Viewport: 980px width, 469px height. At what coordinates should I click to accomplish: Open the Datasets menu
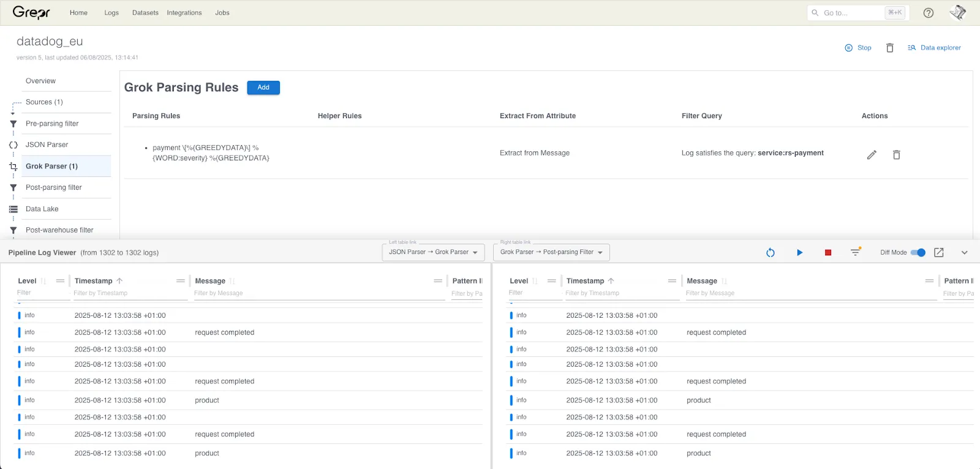(145, 13)
